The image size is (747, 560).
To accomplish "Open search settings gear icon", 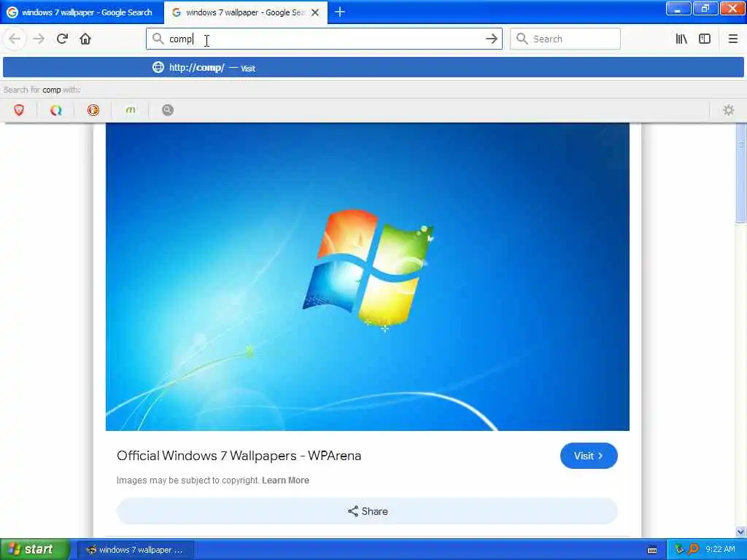I will [729, 110].
